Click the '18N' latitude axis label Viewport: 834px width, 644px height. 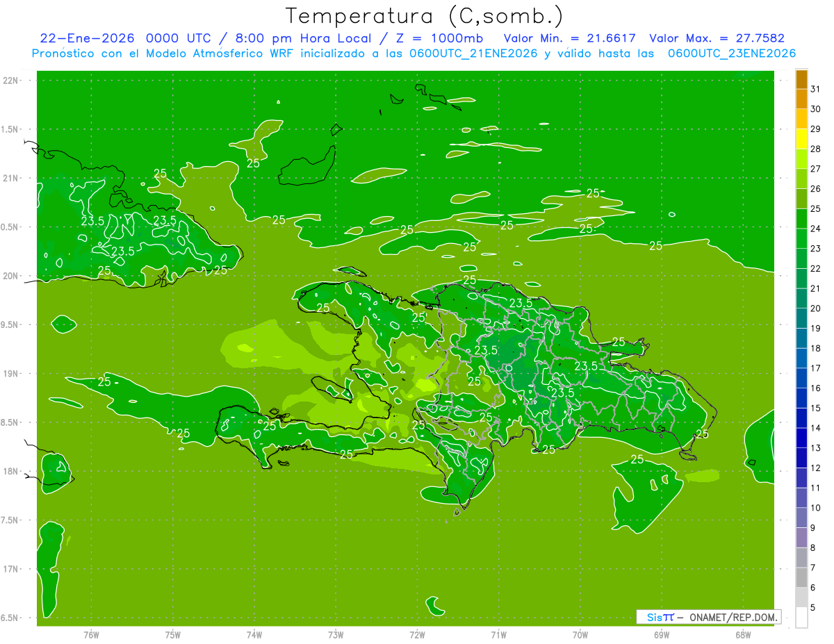pyautogui.click(x=11, y=472)
